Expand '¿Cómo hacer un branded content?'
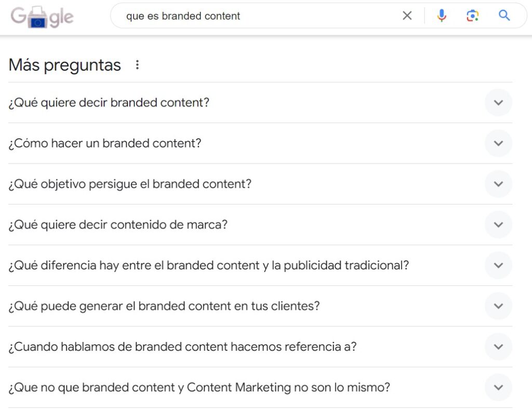Viewport: 532px width, 410px height. [498, 144]
